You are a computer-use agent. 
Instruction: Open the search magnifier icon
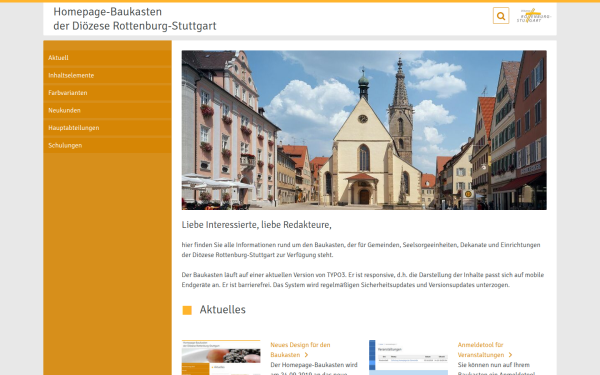tap(501, 16)
